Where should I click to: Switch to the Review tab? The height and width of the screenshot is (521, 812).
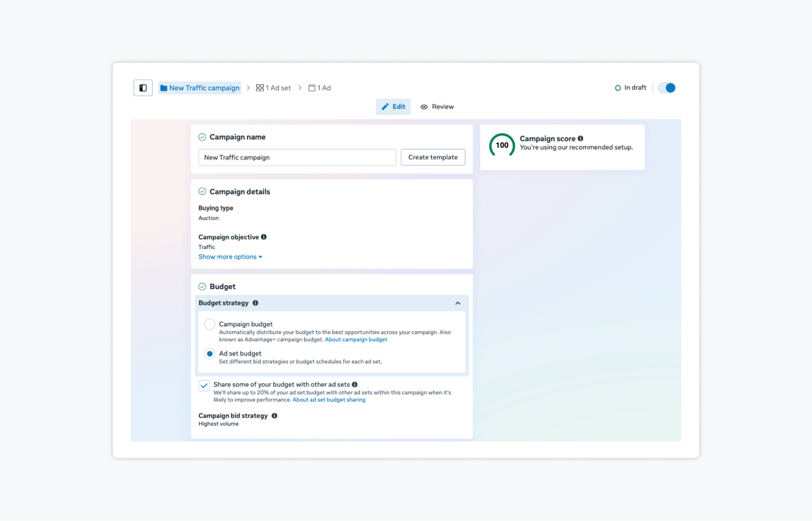[437, 106]
